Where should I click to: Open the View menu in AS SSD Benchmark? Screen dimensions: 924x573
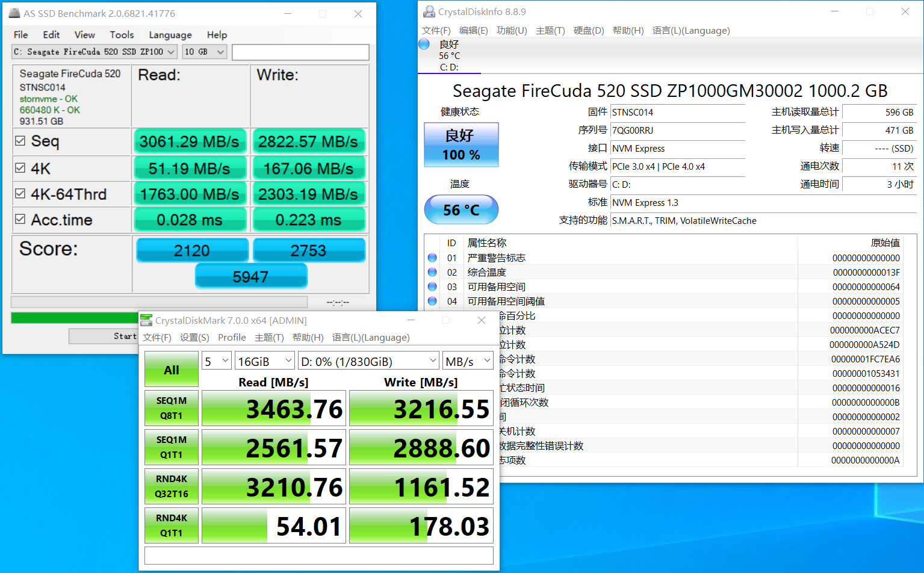85,35
